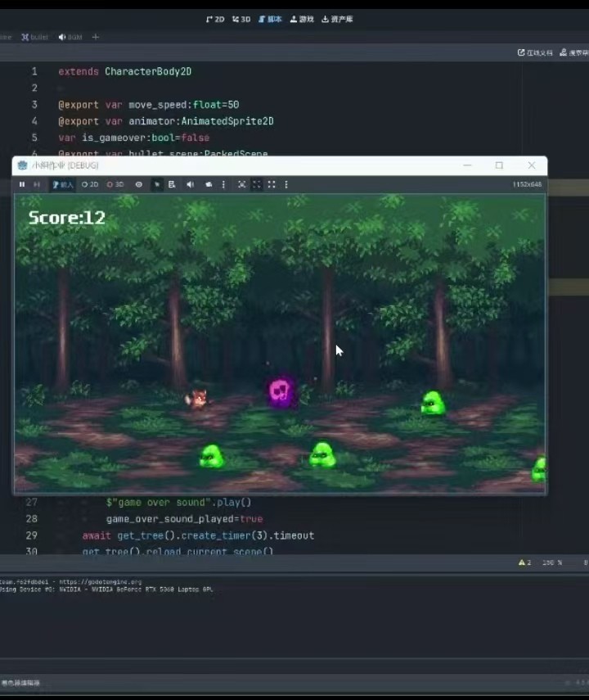
Task: Select 3D node selection mode in game toolbar
Action: (x=115, y=185)
